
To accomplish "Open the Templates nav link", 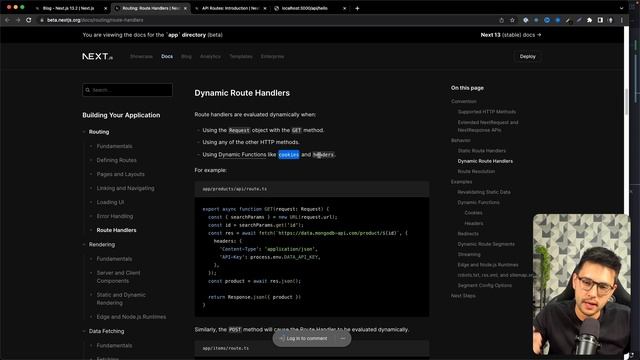I will tap(240, 56).
